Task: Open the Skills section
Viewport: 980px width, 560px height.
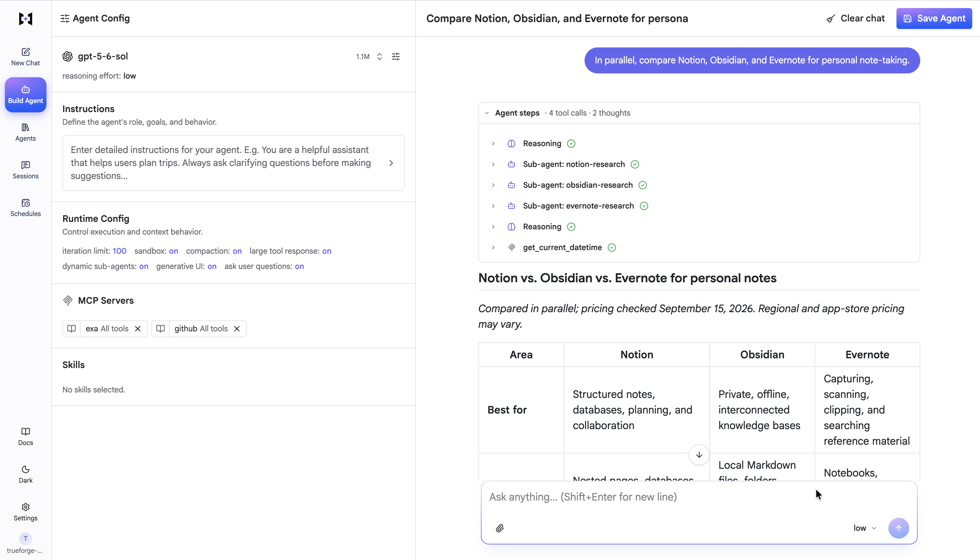Action: click(x=73, y=364)
